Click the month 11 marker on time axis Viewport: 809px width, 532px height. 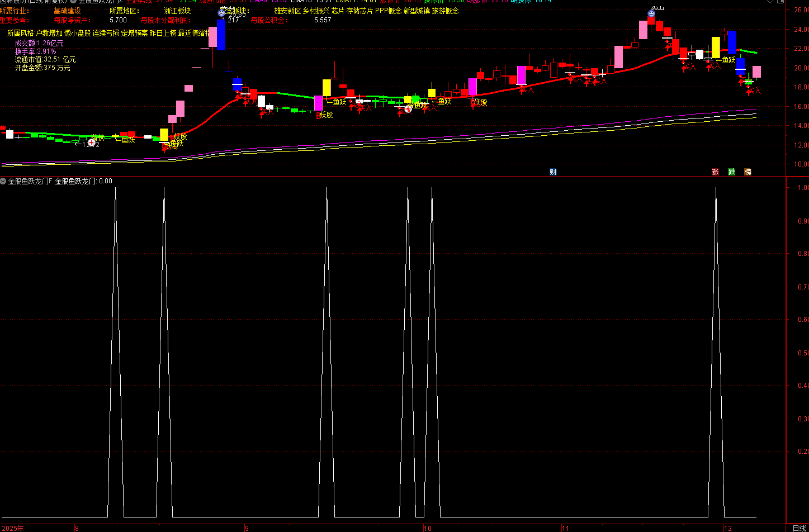click(x=565, y=528)
